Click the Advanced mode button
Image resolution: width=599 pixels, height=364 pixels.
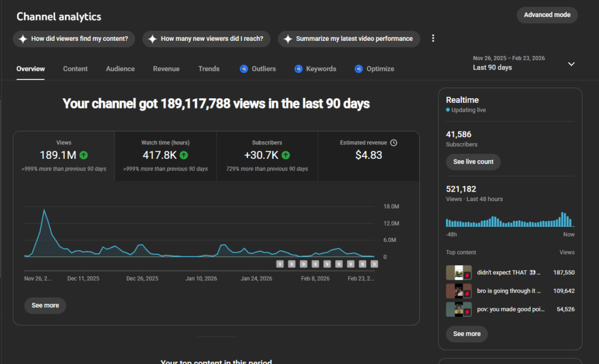point(547,15)
